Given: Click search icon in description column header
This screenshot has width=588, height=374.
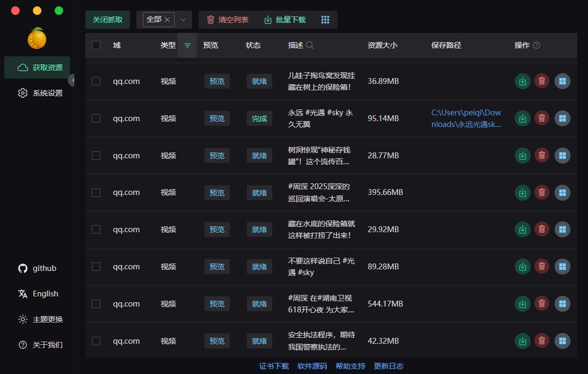Looking at the screenshot, I should [310, 46].
